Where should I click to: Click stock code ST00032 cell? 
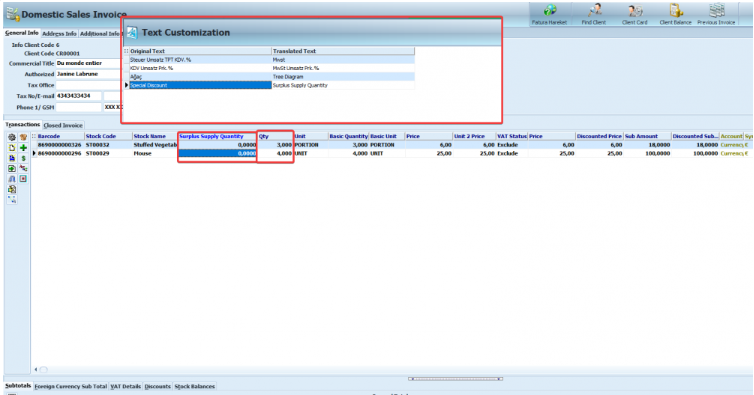pyautogui.click(x=108, y=145)
